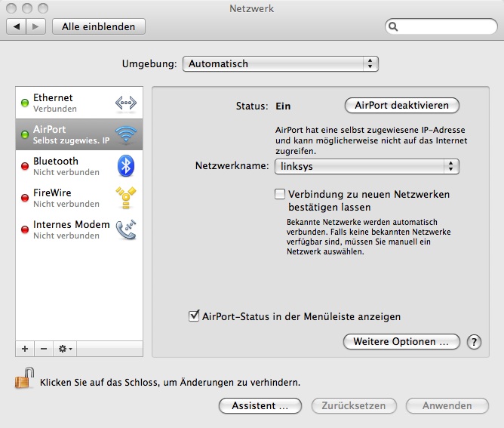The height and width of the screenshot is (428, 504).
Task: Select Bluetooth in the service list
Action: coord(79,166)
